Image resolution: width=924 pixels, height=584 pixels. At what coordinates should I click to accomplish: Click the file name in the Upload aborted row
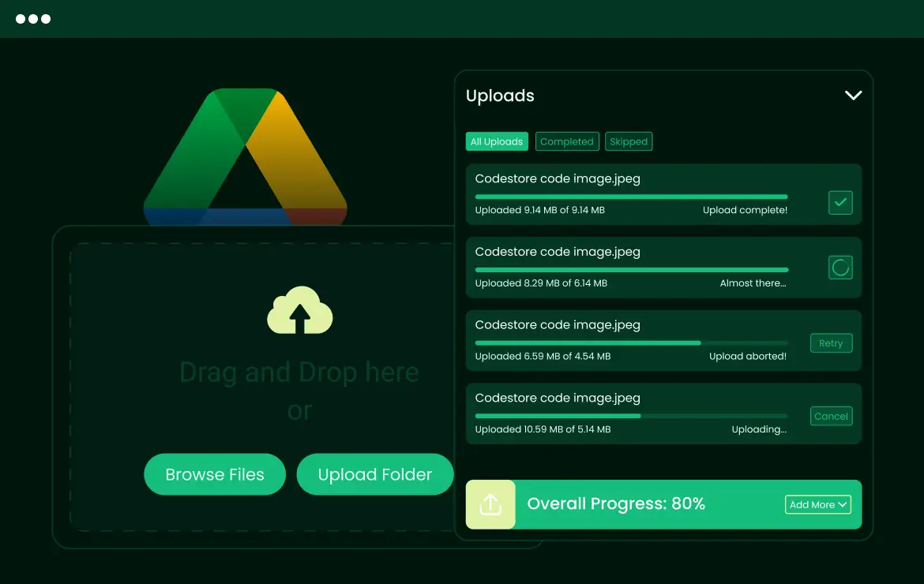point(558,325)
